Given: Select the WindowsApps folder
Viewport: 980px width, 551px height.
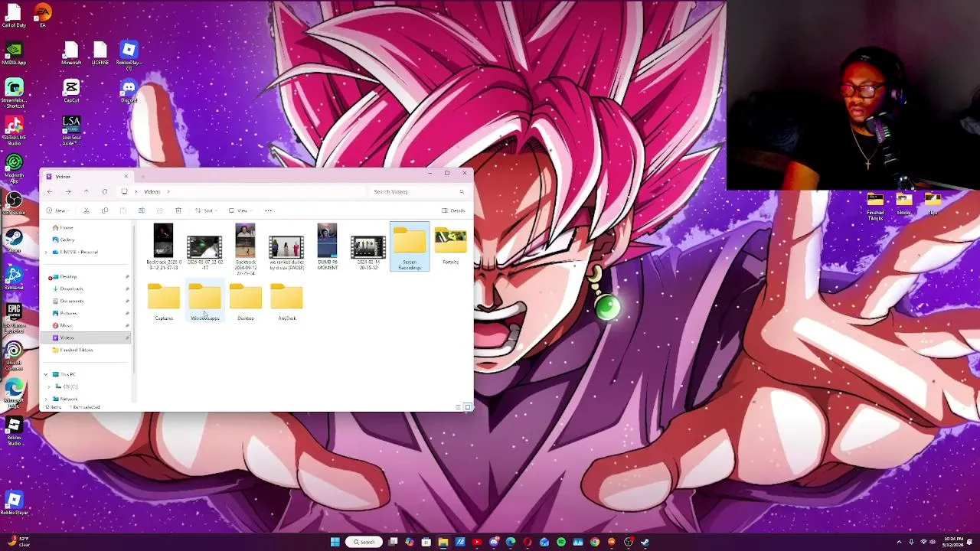Looking at the screenshot, I should pyautogui.click(x=204, y=302).
